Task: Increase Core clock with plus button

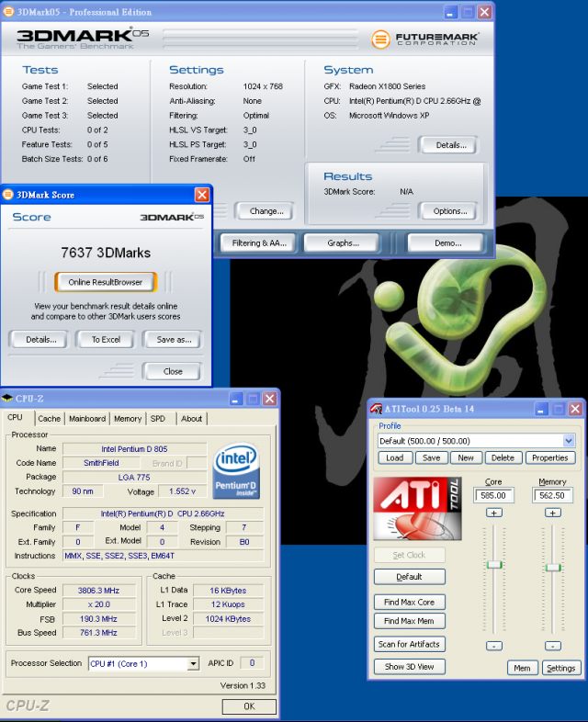Action: pos(494,513)
